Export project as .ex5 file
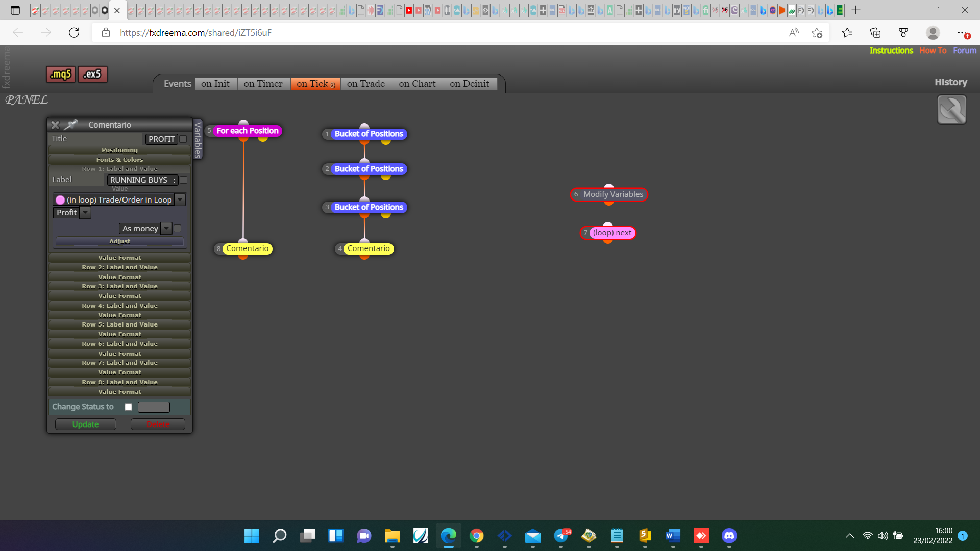Screen dimensions: 980x551 (92, 74)
